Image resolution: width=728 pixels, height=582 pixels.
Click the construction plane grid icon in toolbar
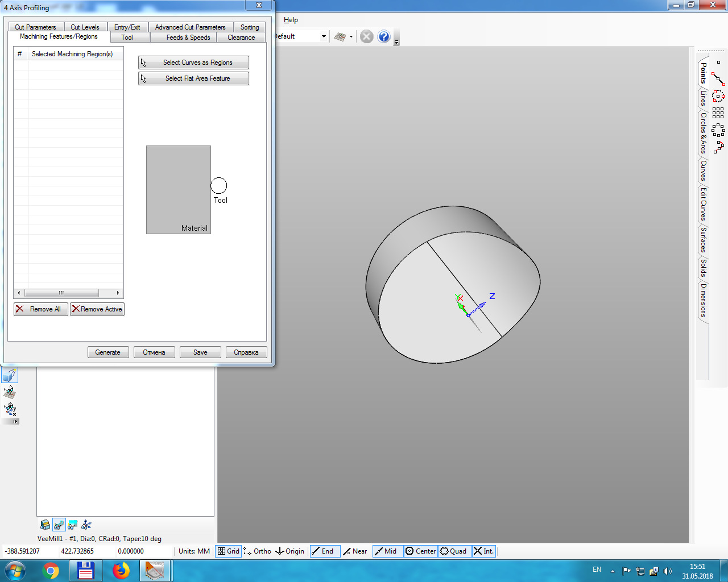(340, 36)
